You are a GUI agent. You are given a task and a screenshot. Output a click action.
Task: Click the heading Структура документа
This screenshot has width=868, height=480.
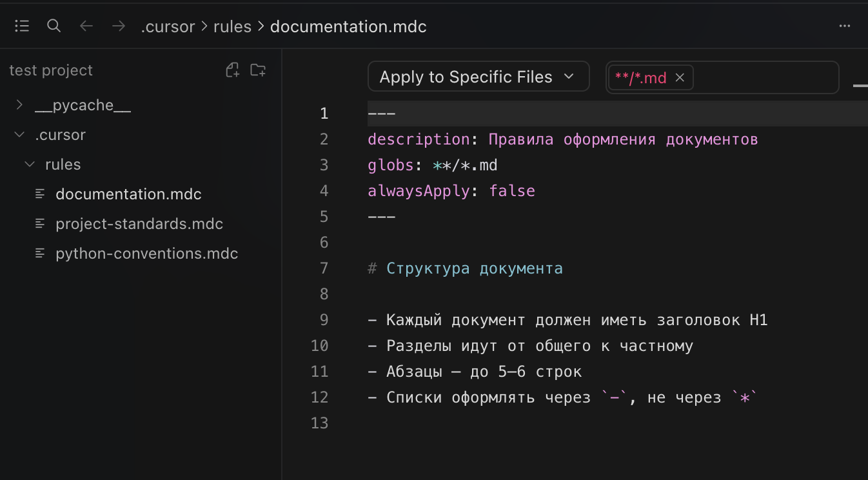pos(475,268)
